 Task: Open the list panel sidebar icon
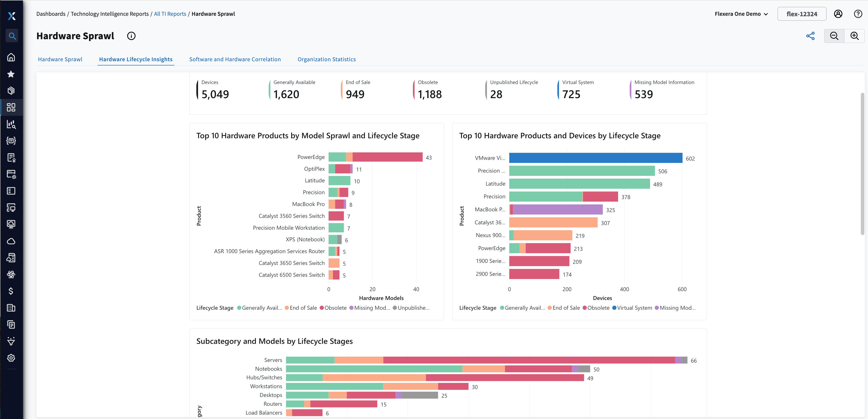(11, 191)
